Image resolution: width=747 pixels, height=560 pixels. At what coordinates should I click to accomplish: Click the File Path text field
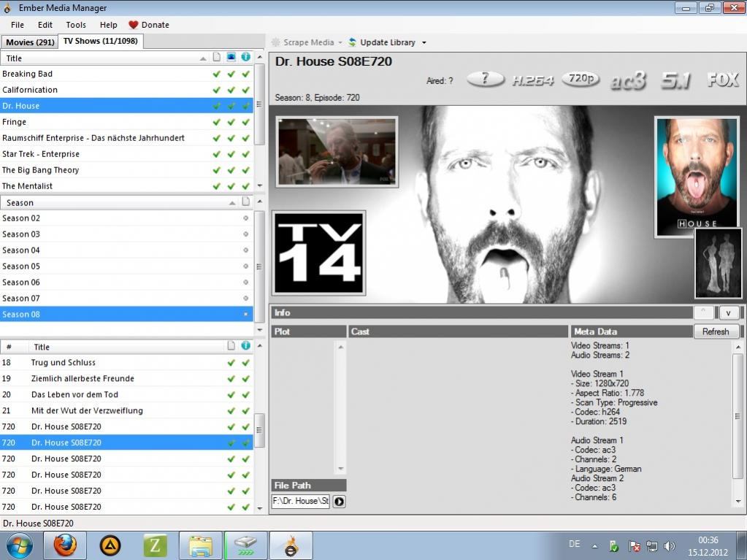pyautogui.click(x=301, y=501)
